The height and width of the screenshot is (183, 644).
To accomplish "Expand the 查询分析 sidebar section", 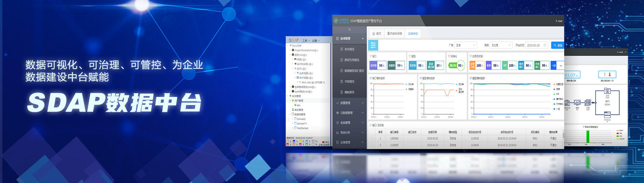I will tap(350, 133).
